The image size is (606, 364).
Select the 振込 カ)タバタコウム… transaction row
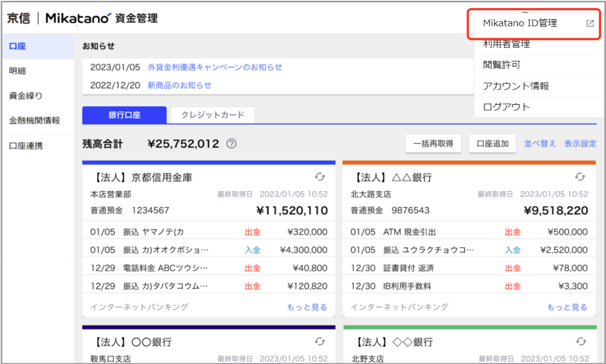209,286
